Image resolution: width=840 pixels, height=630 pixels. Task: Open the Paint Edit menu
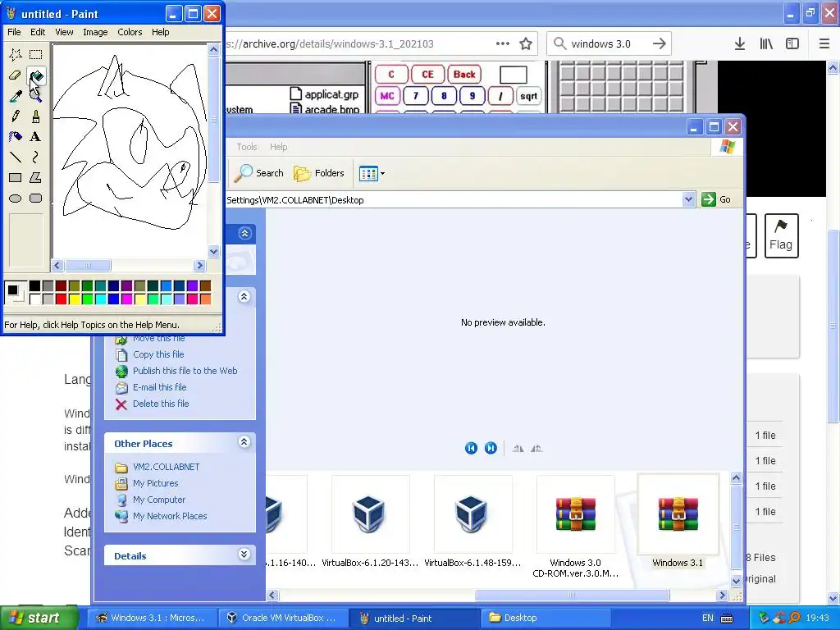click(x=38, y=32)
